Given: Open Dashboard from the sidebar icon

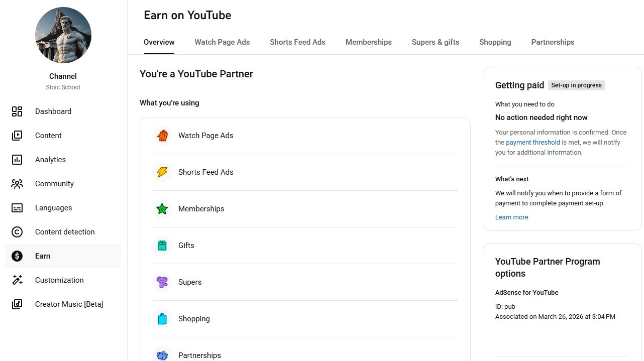Looking at the screenshot, I should click(x=17, y=111).
